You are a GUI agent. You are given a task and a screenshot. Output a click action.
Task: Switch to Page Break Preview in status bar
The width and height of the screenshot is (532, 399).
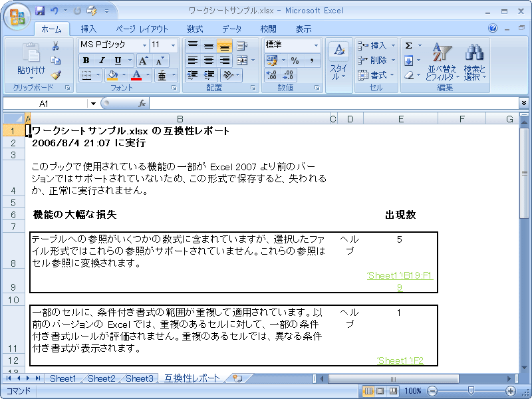pos(392,391)
